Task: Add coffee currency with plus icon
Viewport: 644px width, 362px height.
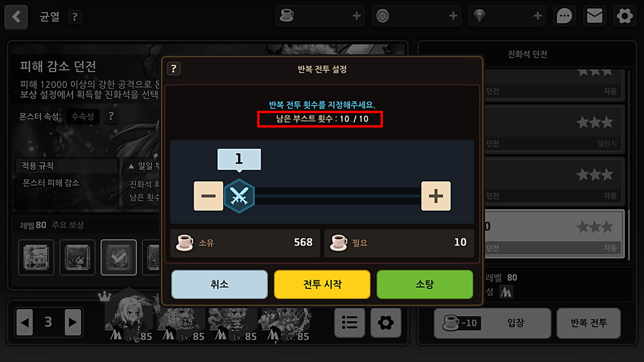Action: [356, 16]
